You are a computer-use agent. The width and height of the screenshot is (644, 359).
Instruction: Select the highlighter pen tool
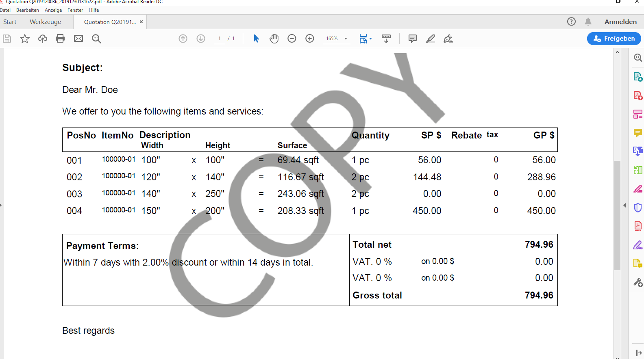[x=431, y=39]
